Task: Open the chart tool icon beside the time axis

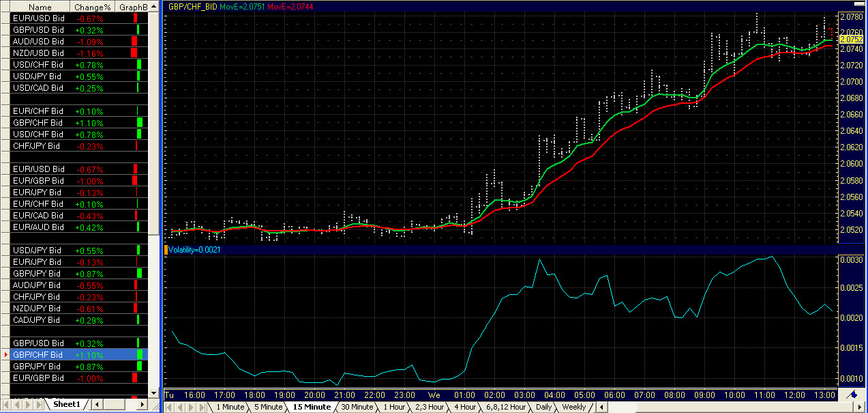Action: point(852,395)
